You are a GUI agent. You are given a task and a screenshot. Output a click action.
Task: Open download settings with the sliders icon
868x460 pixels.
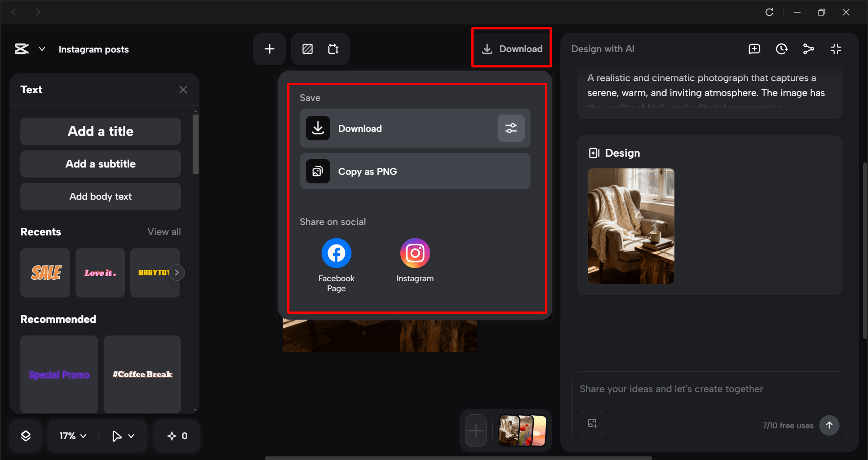tap(511, 128)
